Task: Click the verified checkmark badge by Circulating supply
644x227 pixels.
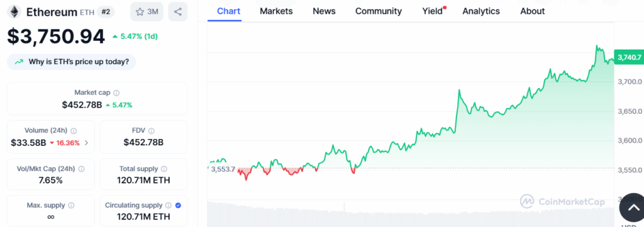Action: tap(178, 205)
